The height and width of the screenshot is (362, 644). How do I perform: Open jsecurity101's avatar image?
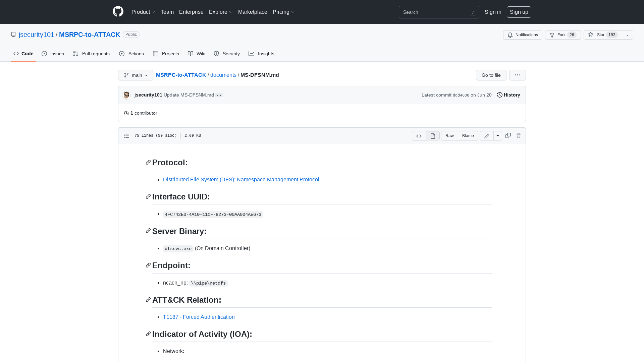pyautogui.click(x=126, y=95)
